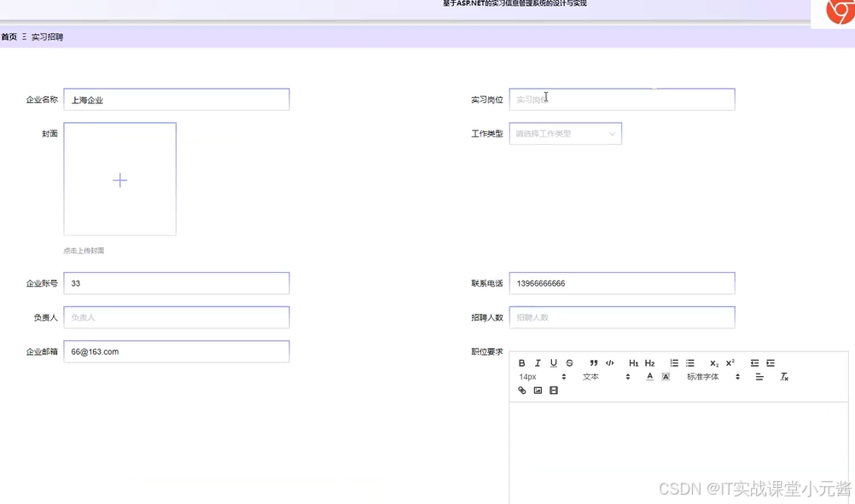Apply strikethrough formatting in the editor
Screen dimensions: 855x504
click(570, 362)
